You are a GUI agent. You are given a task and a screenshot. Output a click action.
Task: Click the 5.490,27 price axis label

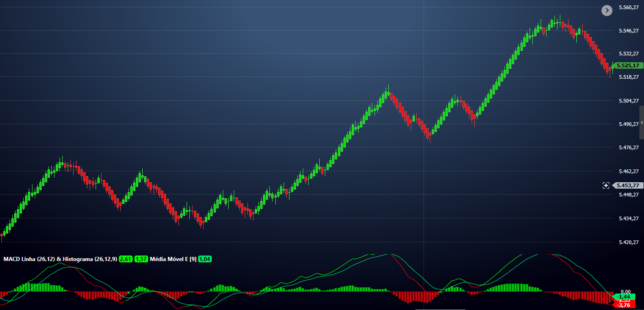pos(628,124)
